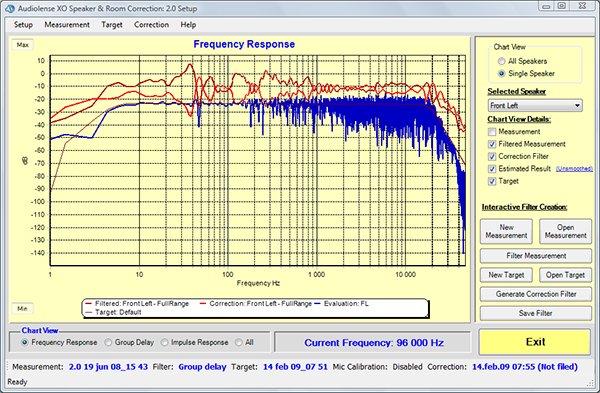Toggle the Filtered Measurement checkbox
The width and height of the screenshot is (600, 393).
[x=492, y=144]
